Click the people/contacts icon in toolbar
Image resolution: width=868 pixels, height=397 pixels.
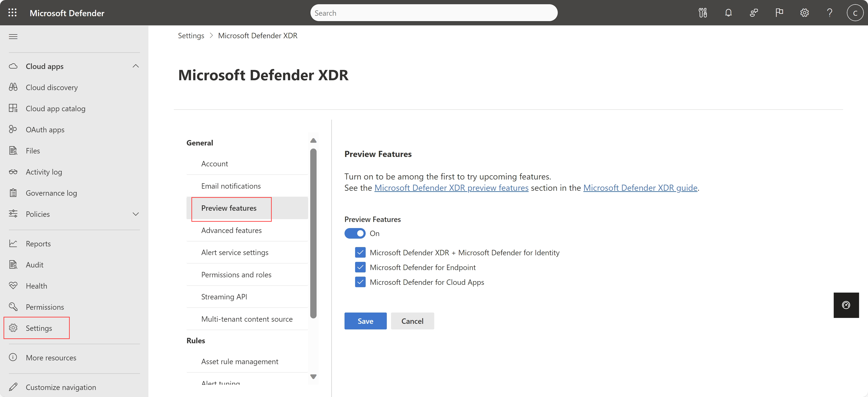754,13
